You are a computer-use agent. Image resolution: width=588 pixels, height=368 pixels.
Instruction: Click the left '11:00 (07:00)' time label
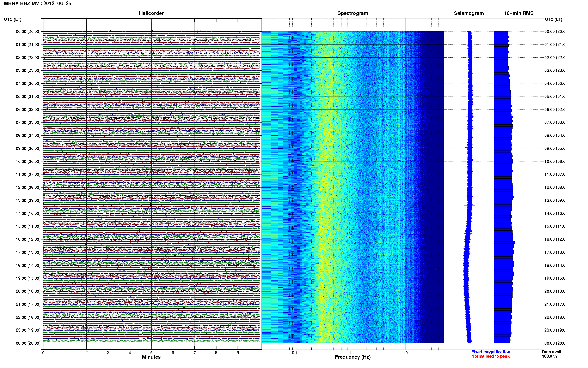28,174
